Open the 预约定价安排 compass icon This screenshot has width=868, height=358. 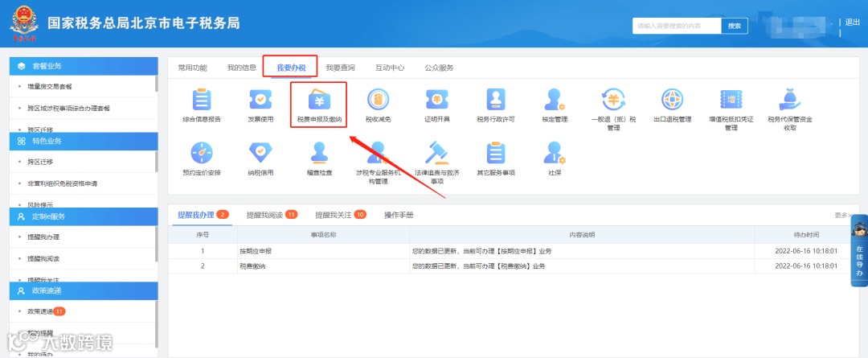pyautogui.click(x=202, y=153)
